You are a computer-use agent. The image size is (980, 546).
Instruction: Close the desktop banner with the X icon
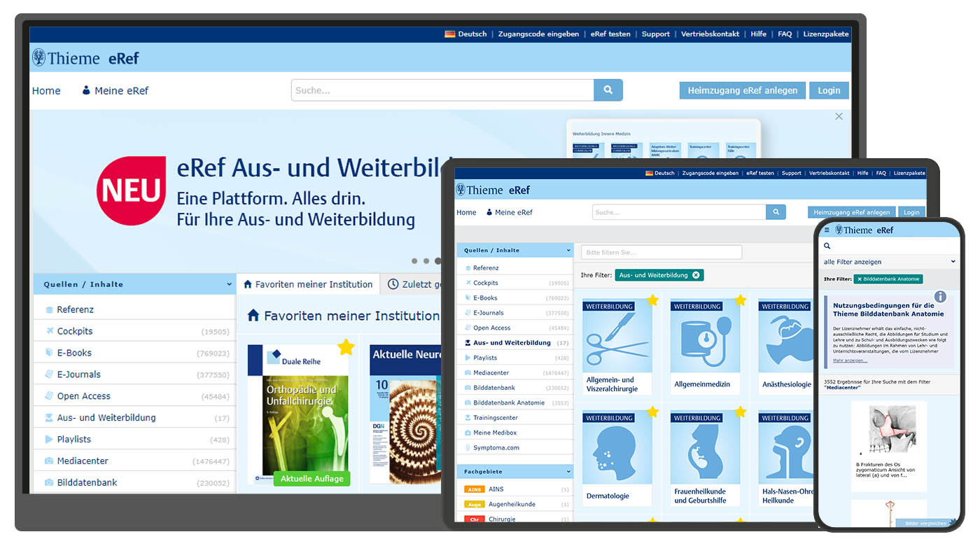pos(839,116)
